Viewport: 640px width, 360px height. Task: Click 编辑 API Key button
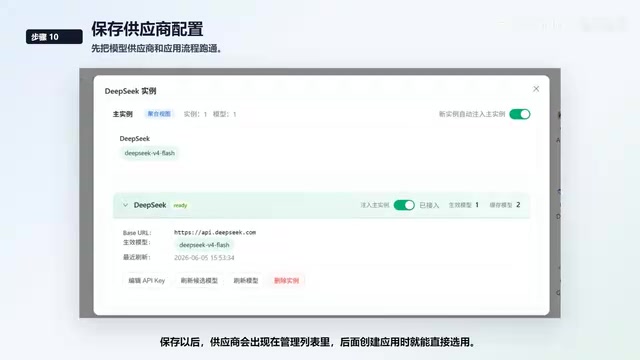[x=147, y=281]
